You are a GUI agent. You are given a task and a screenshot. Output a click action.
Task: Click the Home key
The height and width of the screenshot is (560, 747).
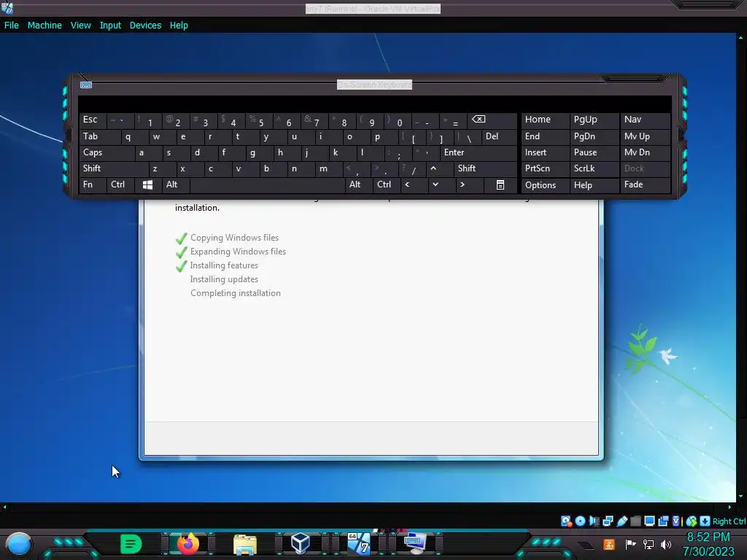546,120
